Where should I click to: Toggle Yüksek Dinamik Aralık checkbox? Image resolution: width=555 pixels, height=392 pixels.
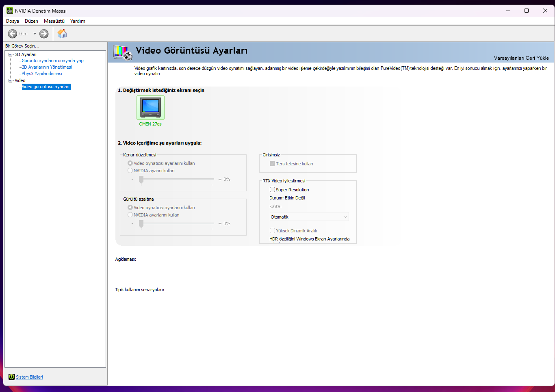tap(272, 231)
